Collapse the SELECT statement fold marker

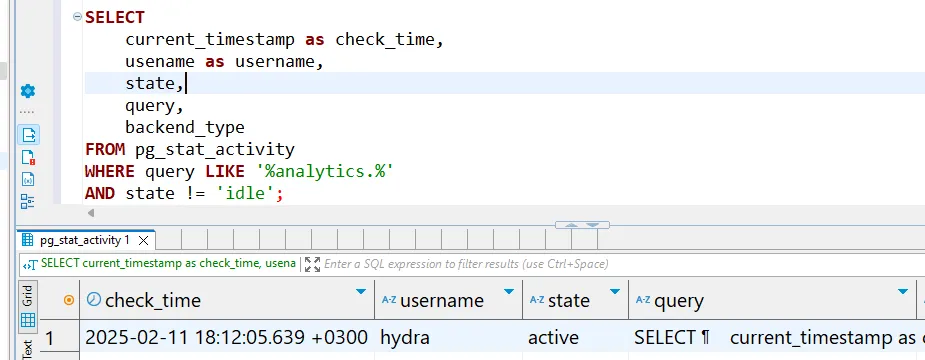[x=77, y=17]
